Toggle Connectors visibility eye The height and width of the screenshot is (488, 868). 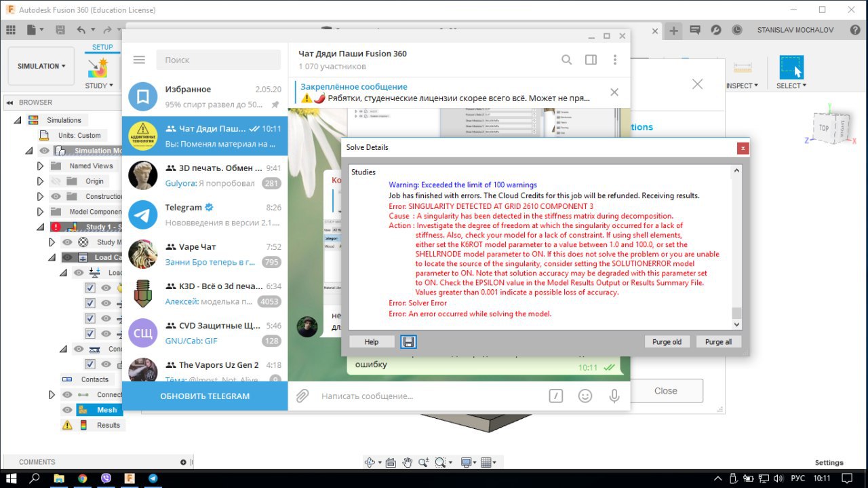[x=67, y=394]
